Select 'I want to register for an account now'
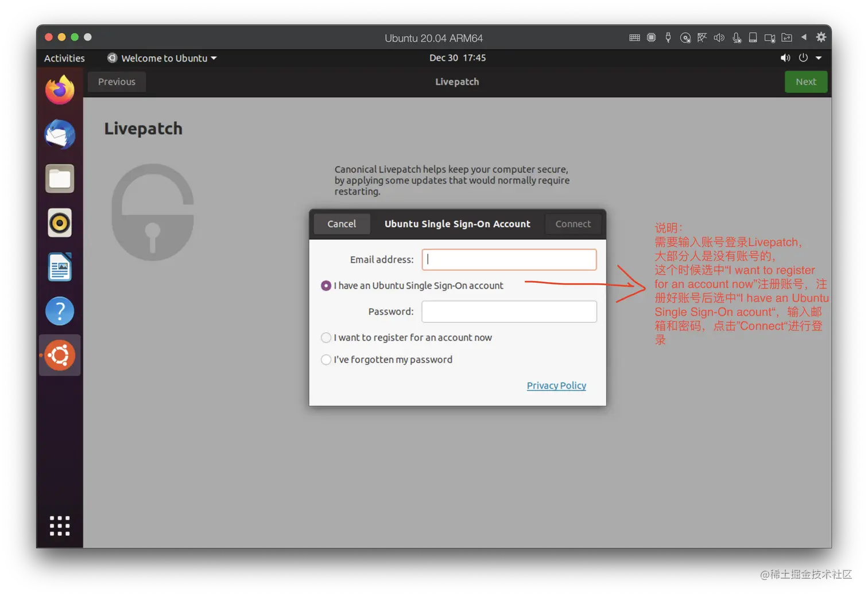868x596 pixels. (326, 338)
